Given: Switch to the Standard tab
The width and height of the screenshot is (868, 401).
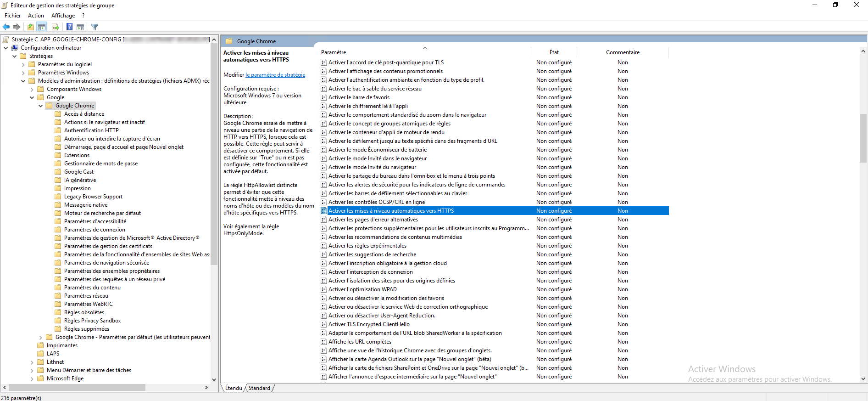Looking at the screenshot, I should [x=259, y=388].
